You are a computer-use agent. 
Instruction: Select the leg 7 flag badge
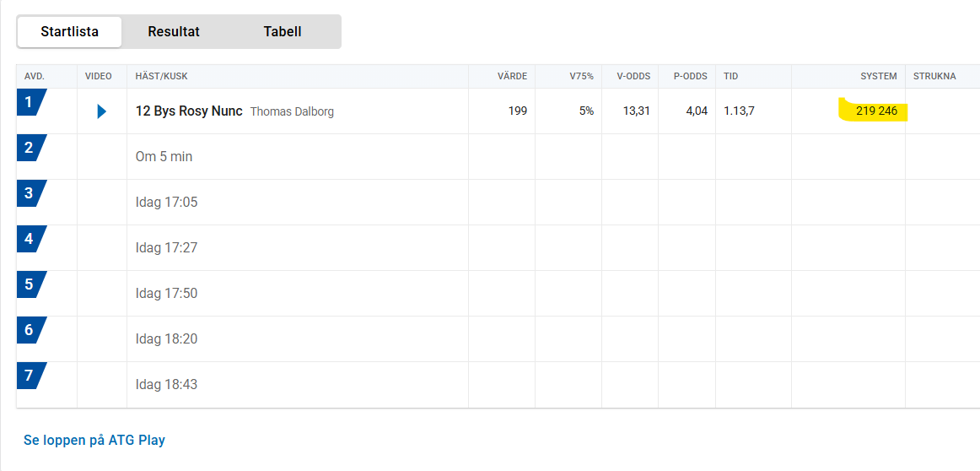point(31,376)
